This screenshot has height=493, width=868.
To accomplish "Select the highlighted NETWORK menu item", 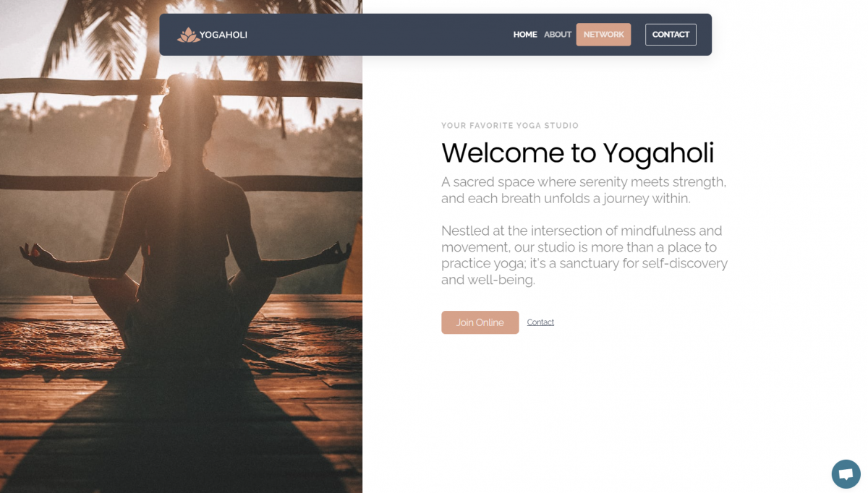I will [603, 35].
